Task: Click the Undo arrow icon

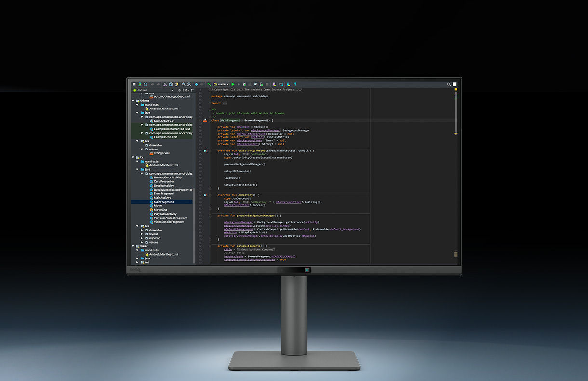Action: [152, 84]
